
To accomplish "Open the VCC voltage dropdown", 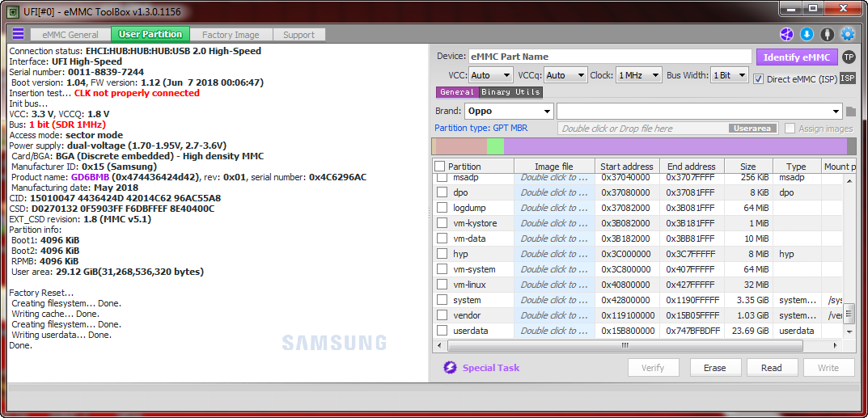I will [x=492, y=75].
